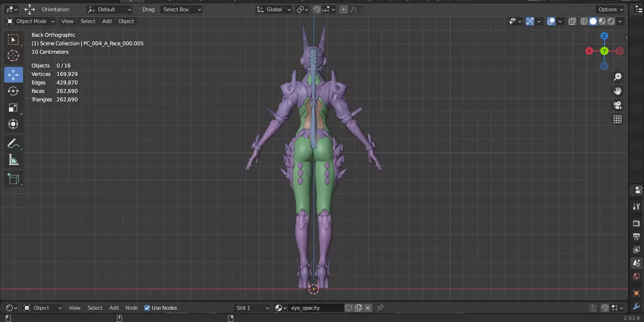Open the Drag Select Box dropdown

point(181,9)
